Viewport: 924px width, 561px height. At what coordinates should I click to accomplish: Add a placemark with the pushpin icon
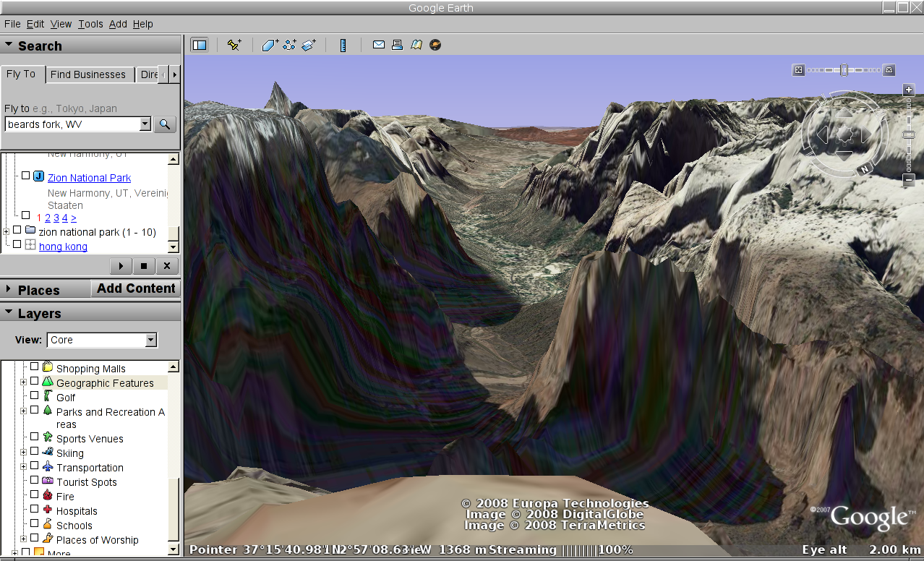point(234,45)
